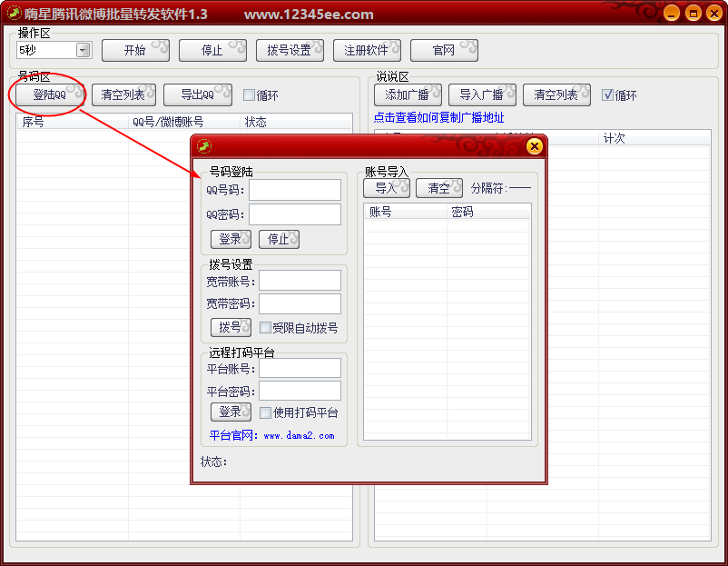728x566 pixels.
Task: Click the 状态 column header
Action: coord(296,122)
